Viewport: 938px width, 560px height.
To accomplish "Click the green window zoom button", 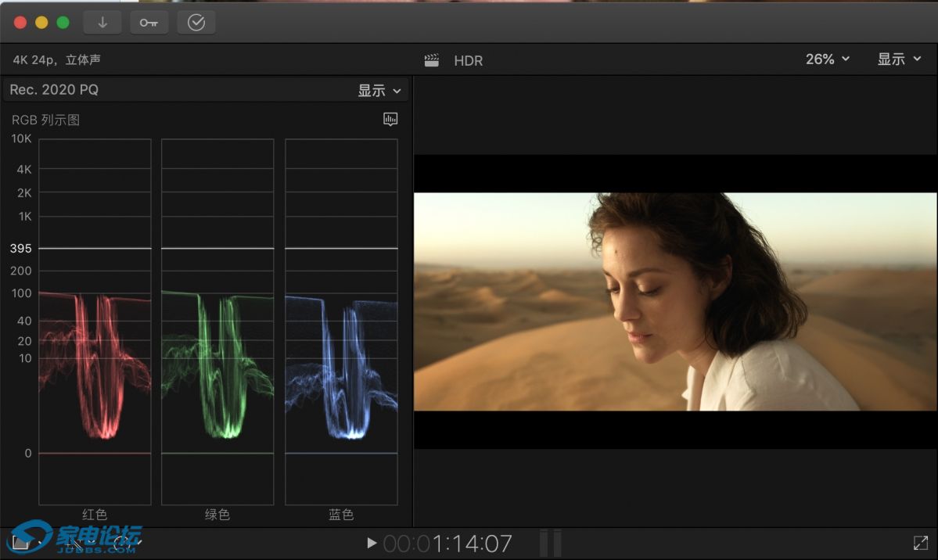I will pos(63,23).
